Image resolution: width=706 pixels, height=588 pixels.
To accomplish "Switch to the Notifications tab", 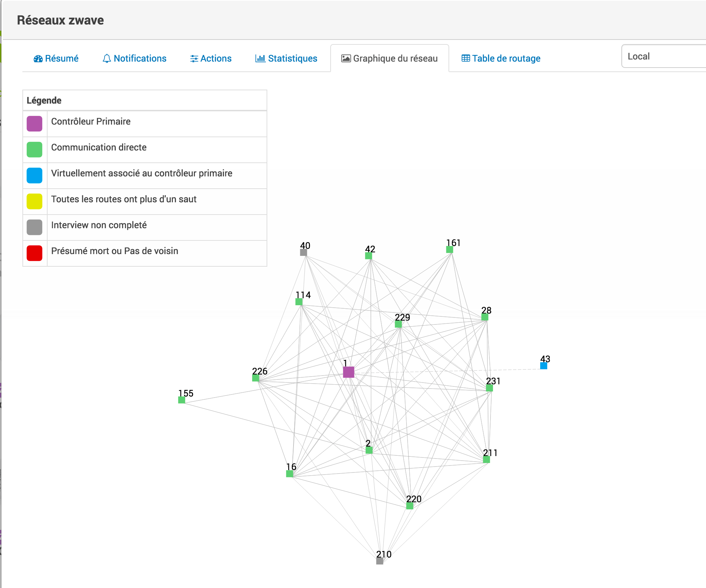I will (x=134, y=58).
